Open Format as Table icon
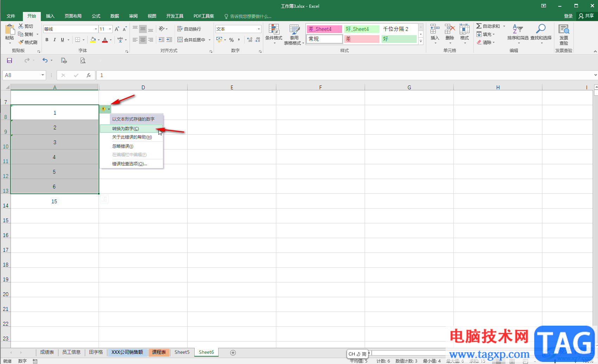The height and width of the screenshot is (364, 598). [x=294, y=30]
